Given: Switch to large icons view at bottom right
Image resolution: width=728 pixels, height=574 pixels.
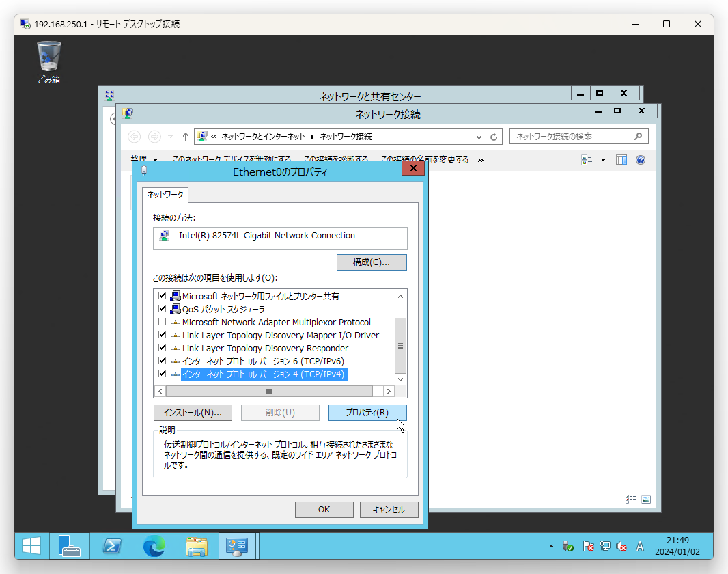Looking at the screenshot, I should click(x=646, y=500).
